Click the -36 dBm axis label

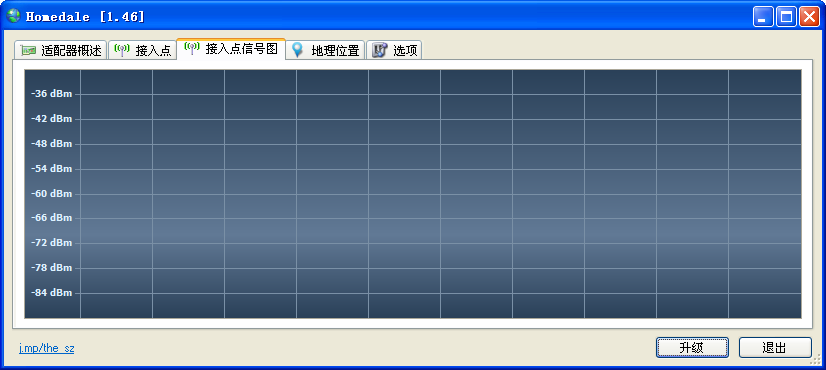[52, 94]
